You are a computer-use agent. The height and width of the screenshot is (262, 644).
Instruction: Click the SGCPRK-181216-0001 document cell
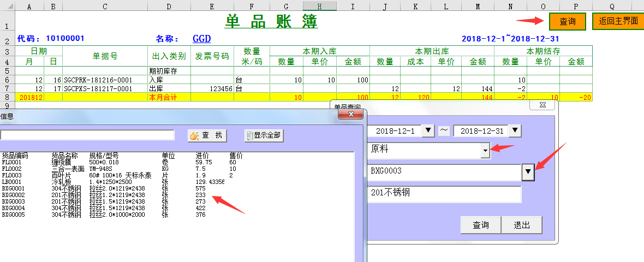pyautogui.click(x=105, y=80)
